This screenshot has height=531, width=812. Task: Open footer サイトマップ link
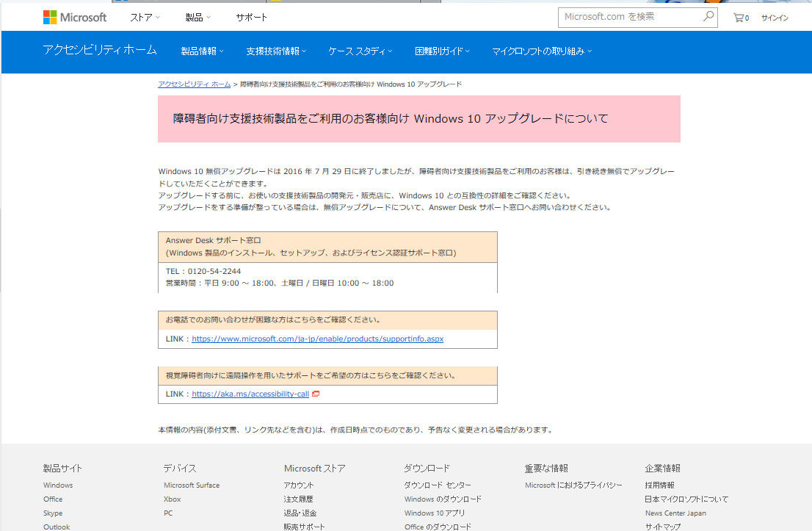click(663, 527)
